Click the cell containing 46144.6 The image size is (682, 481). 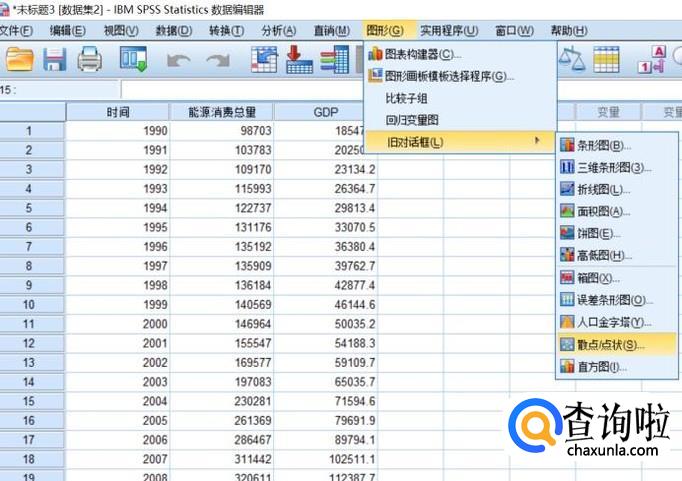tap(326, 304)
